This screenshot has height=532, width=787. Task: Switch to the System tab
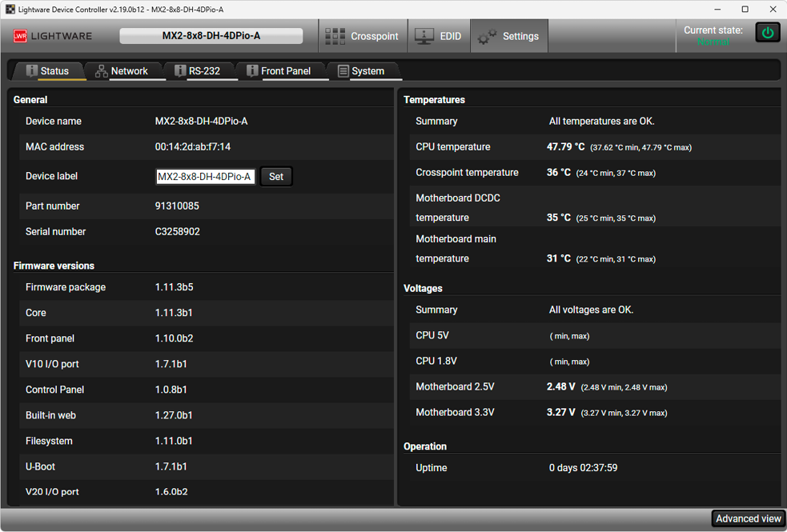point(367,71)
